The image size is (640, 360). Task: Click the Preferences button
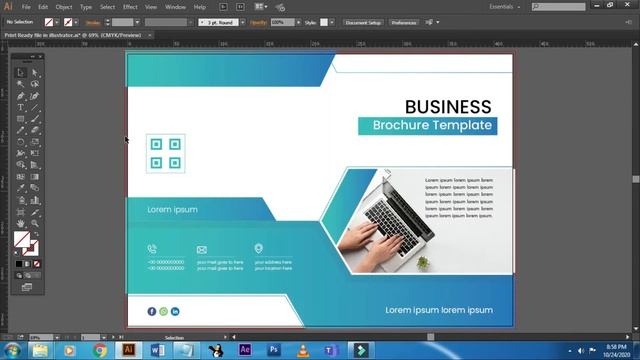click(404, 22)
